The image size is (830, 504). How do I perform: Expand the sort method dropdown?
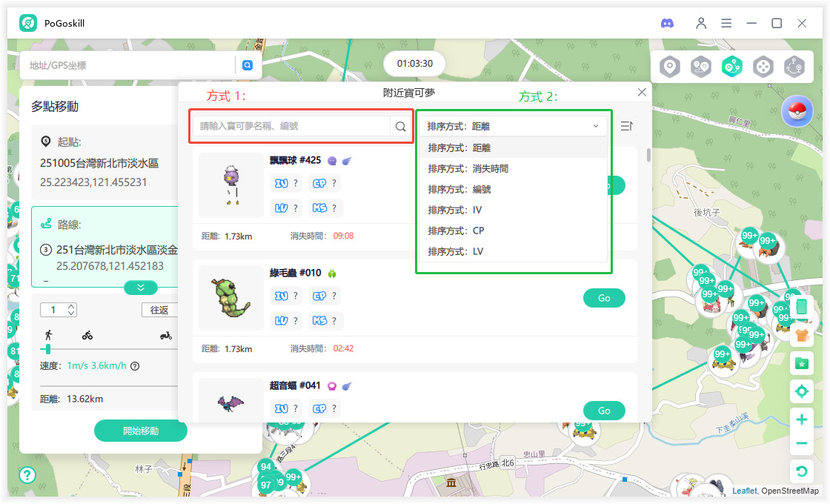(x=513, y=126)
